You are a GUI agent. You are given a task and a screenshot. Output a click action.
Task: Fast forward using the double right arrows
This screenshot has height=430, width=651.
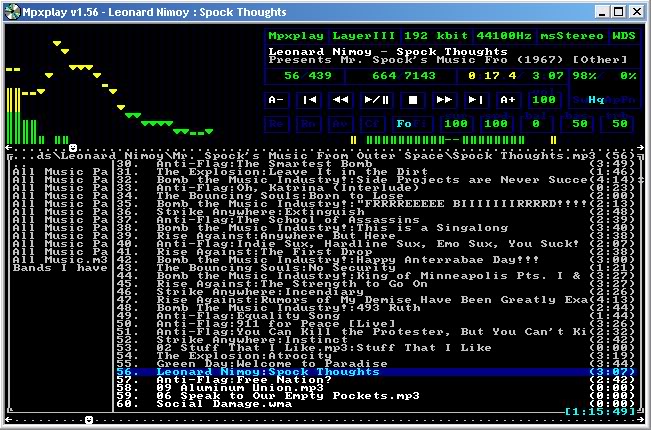pos(445,100)
